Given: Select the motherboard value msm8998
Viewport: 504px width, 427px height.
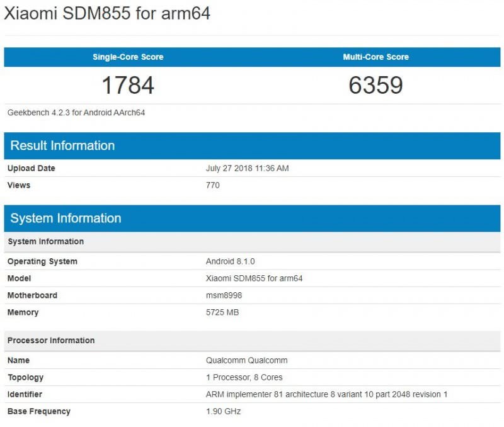Looking at the screenshot, I should point(224,295).
